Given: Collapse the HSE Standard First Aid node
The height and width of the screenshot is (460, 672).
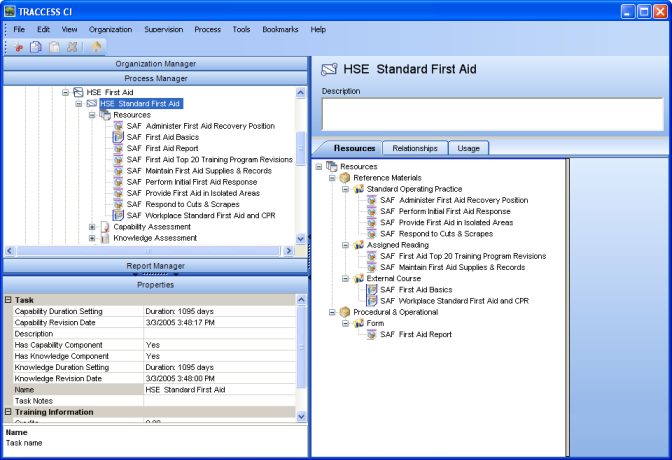Looking at the screenshot, I should click(78, 103).
